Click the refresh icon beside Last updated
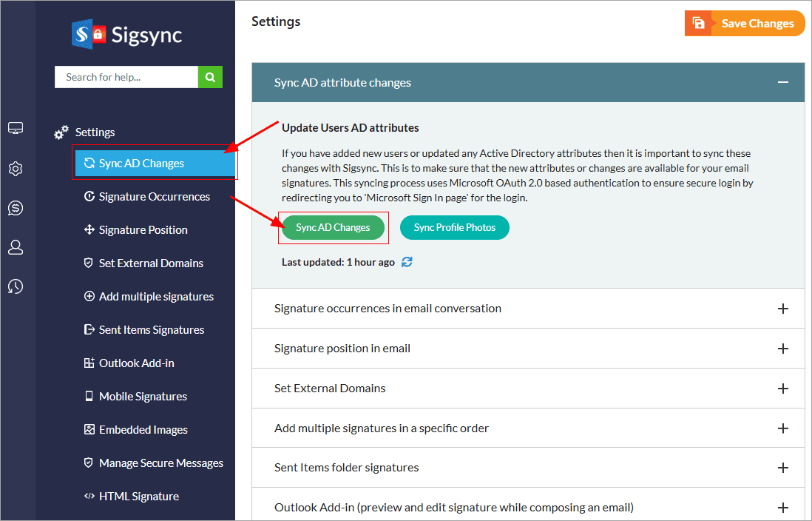 coord(407,262)
